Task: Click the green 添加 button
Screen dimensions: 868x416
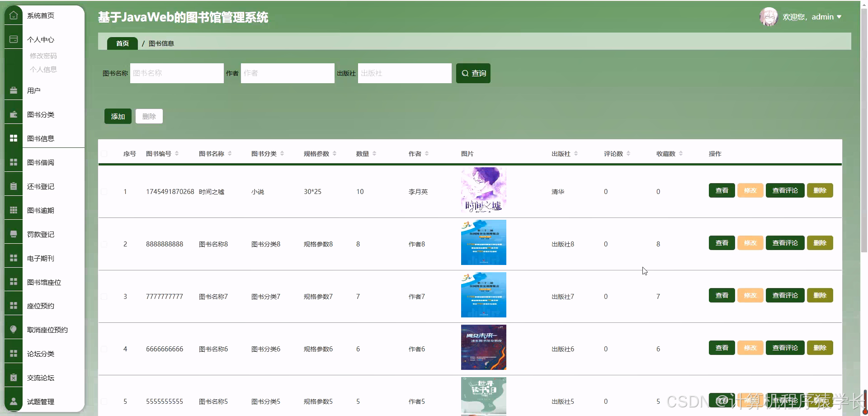Action: click(118, 116)
